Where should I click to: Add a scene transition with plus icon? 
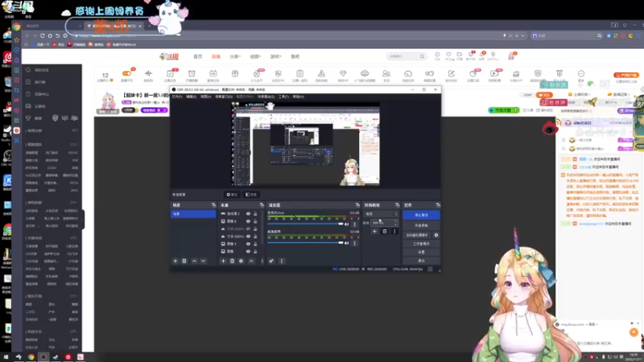click(x=374, y=232)
